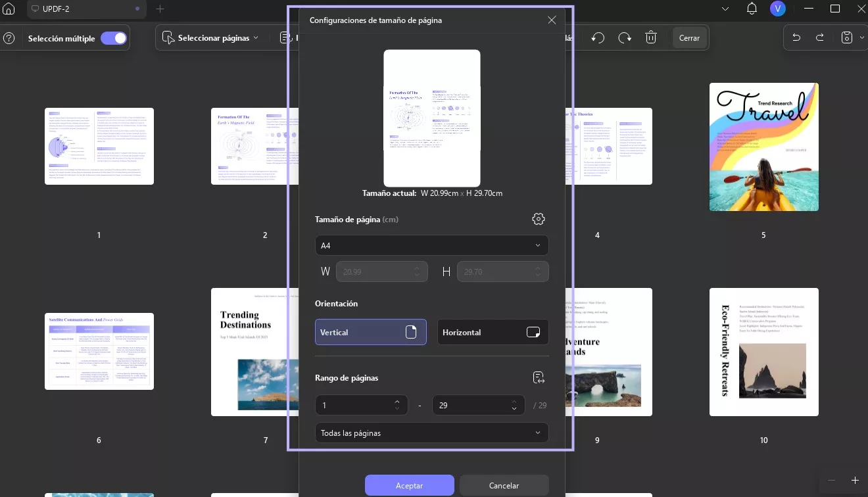Select page 1 thumbnail
This screenshot has width=868, height=497.
(99, 146)
